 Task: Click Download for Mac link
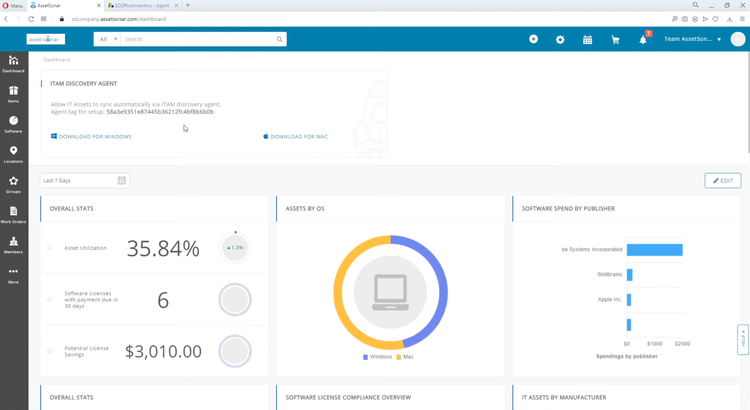tap(295, 136)
